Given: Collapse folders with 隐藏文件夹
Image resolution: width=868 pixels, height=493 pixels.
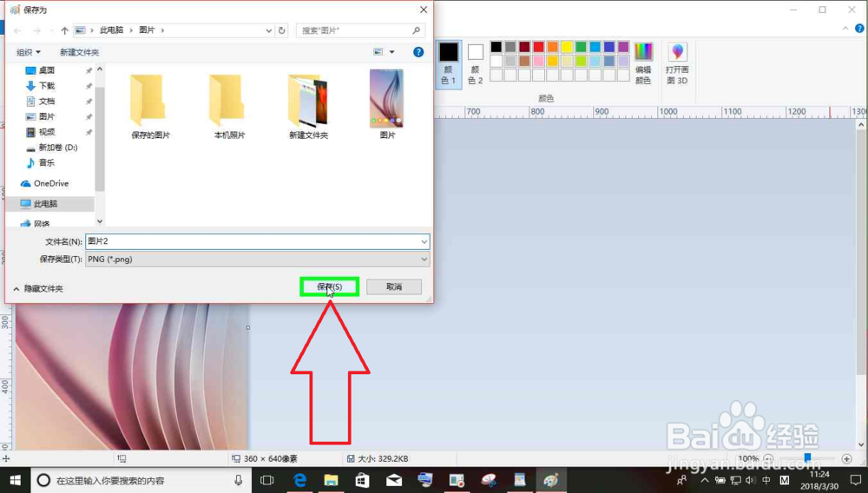Looking at the screenshot, I should point(38,289).
